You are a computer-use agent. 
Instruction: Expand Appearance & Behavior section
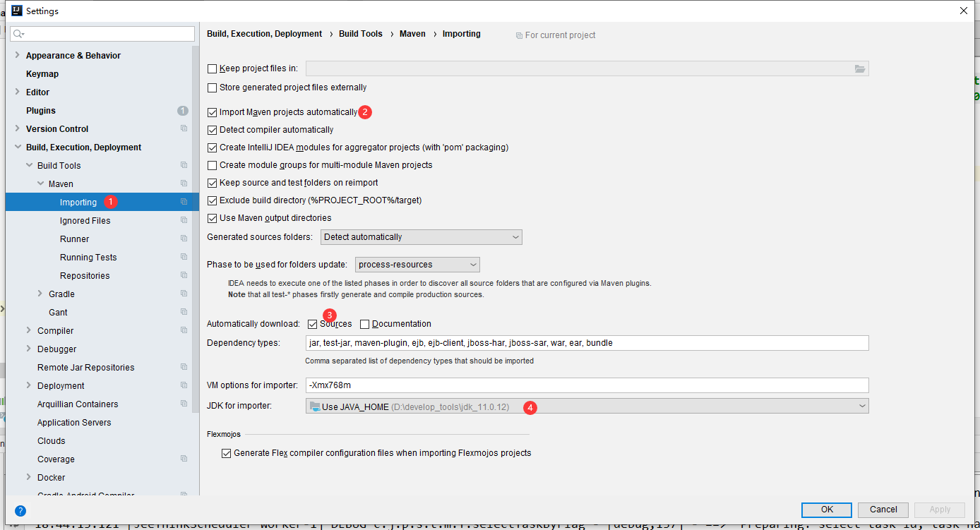17,55
